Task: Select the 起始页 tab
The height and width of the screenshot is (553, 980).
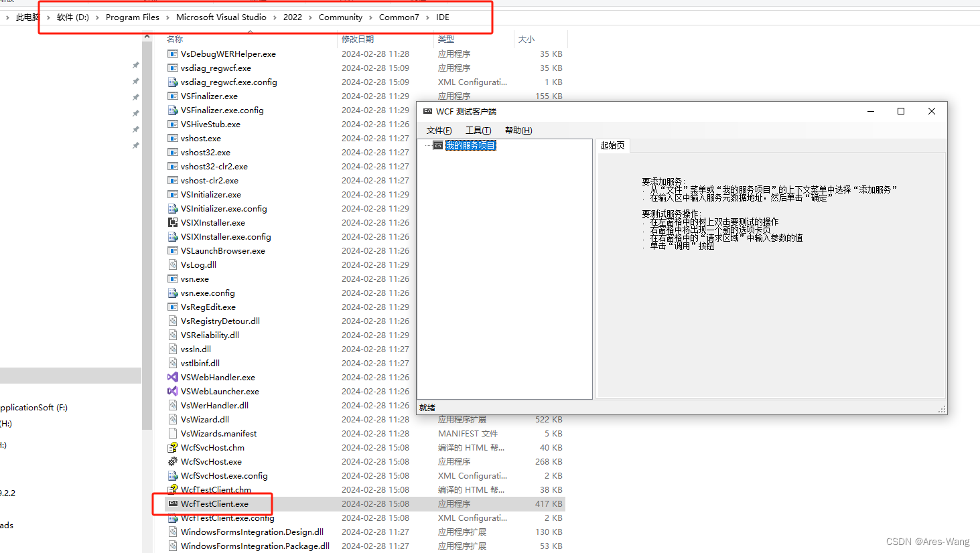Action: pos(612,145)
